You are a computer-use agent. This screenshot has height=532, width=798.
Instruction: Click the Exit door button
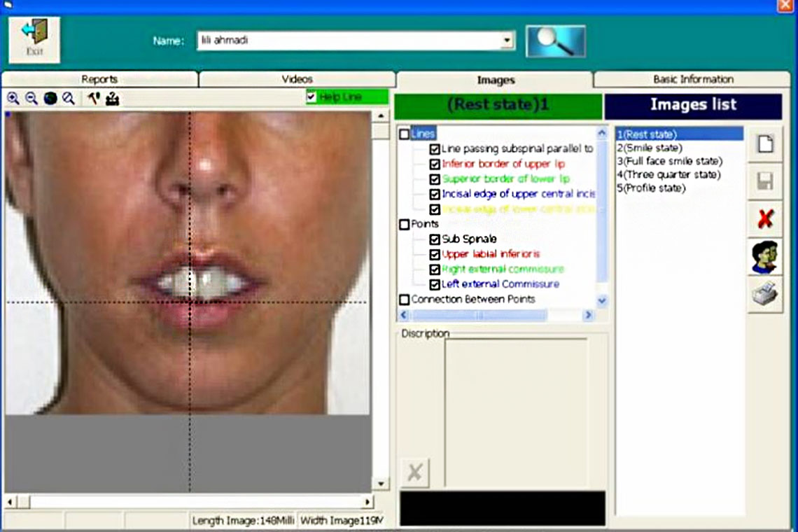(x=34, y=39)
